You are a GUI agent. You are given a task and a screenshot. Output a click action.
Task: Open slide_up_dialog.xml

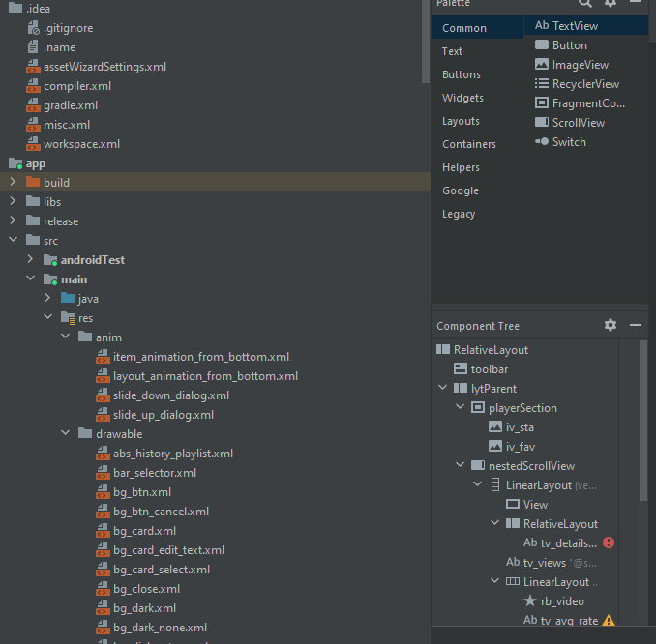(155, 415)
